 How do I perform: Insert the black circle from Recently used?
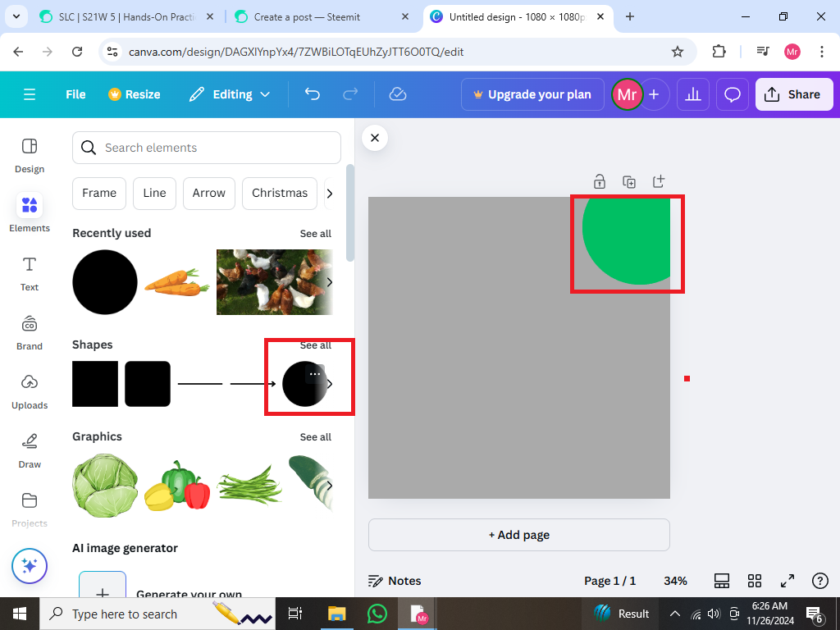coord(105,282)
